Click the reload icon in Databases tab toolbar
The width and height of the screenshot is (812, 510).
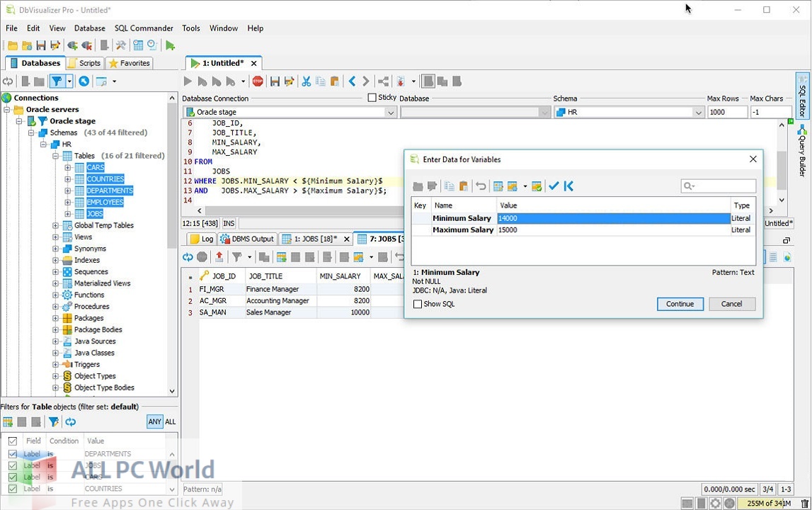coord(8,81)
